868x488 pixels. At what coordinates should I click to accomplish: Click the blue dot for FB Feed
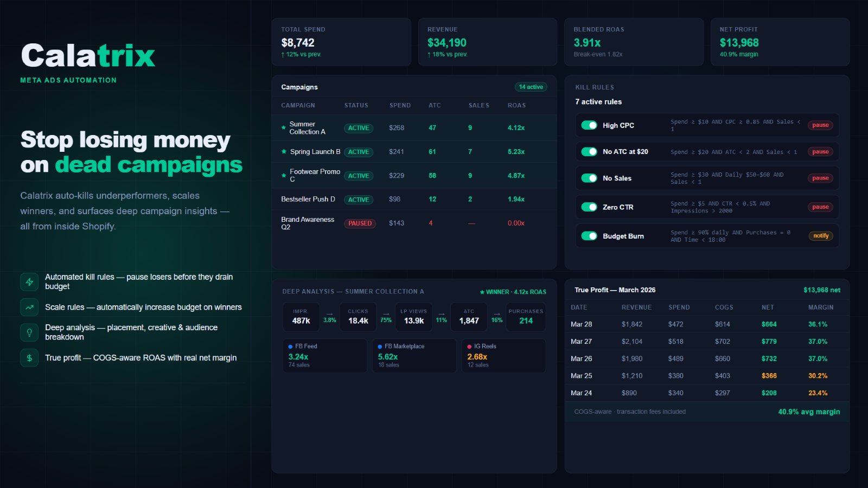(291, 346)
